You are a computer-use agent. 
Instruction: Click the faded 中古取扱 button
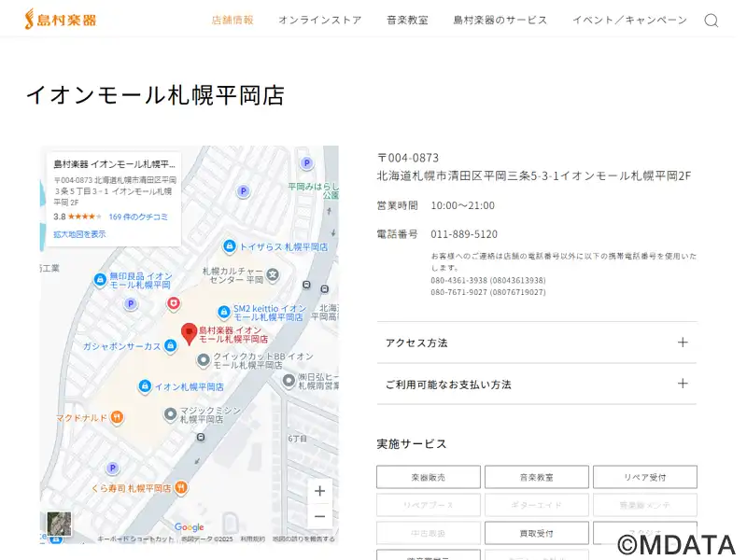[429, 533]
